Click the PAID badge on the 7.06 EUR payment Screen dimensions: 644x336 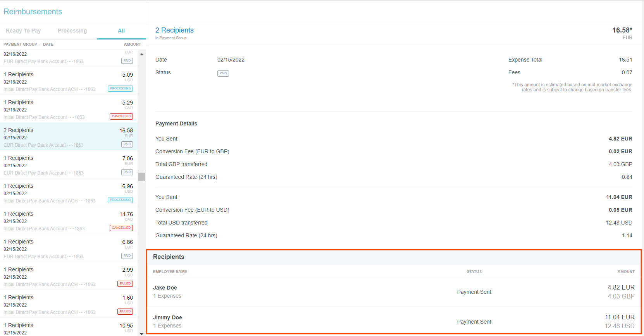[127, 172]
